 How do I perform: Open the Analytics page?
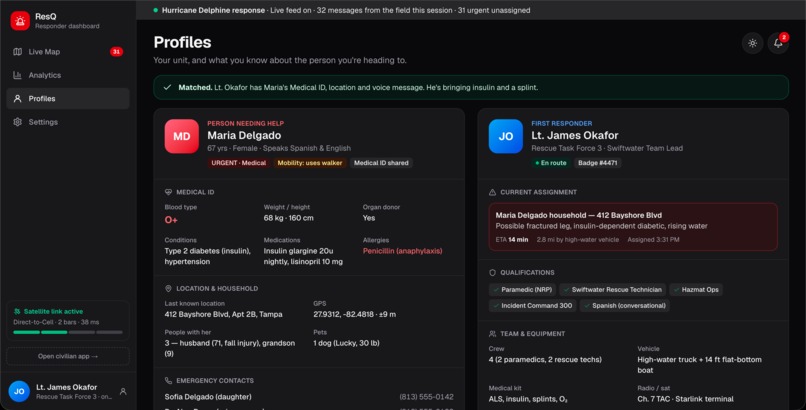(x=68, y=75)
